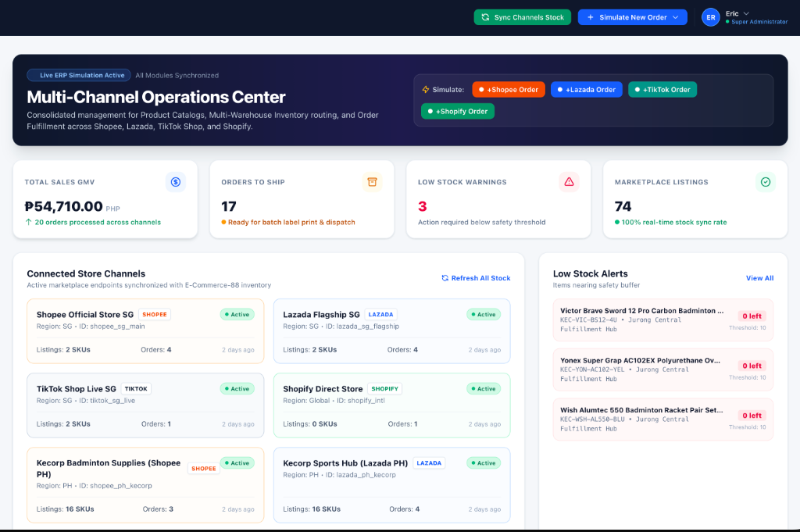
Task: Open the Lazada Flagship SG card title
Action: [321, 315]
